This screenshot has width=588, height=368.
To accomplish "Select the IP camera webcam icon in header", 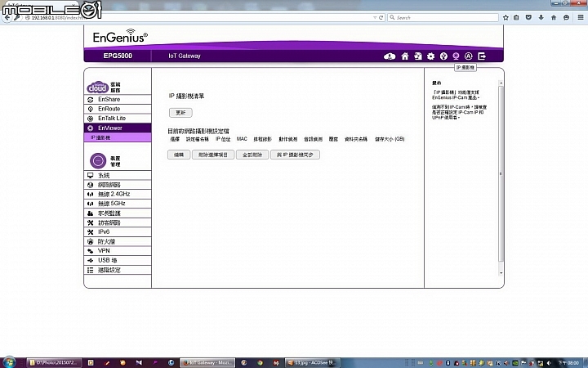I will (456, 56).
